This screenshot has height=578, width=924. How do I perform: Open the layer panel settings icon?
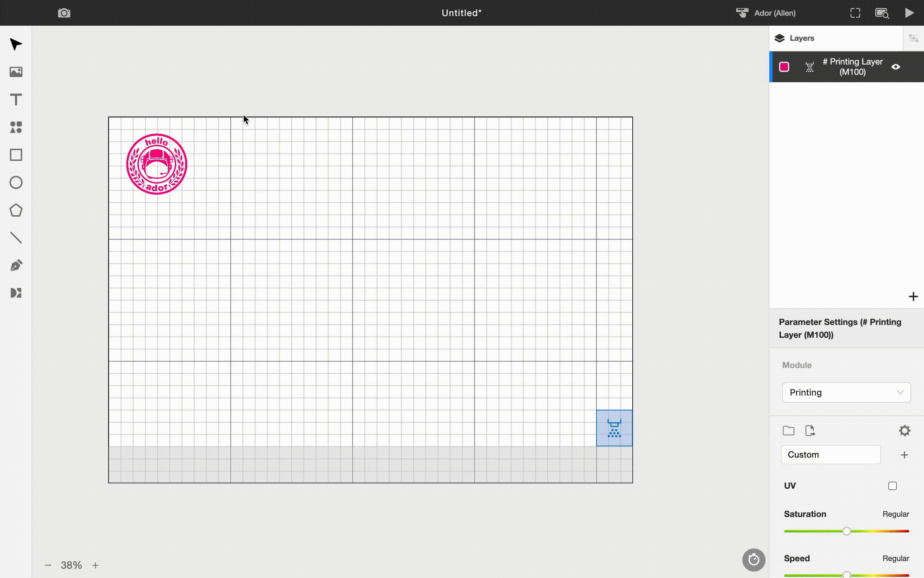(913, 38)
